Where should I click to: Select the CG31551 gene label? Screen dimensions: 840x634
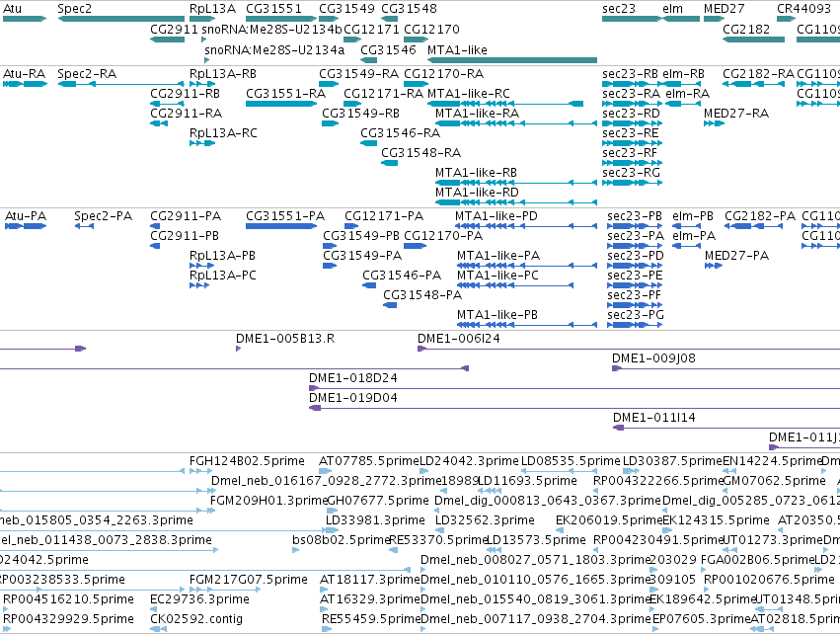click(x=273, y=9)
